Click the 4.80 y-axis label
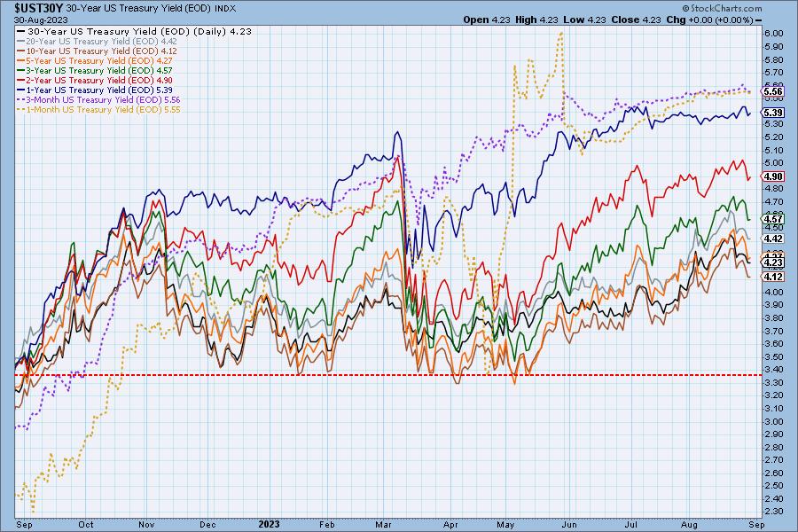The height and width of the screenshot is (532, 798). pyautogui.click(x=774, y=190)
